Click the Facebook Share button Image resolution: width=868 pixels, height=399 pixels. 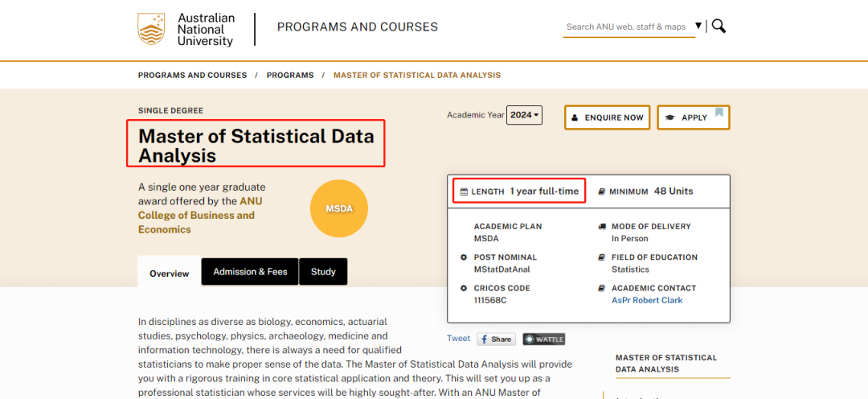tap(496, 339)
